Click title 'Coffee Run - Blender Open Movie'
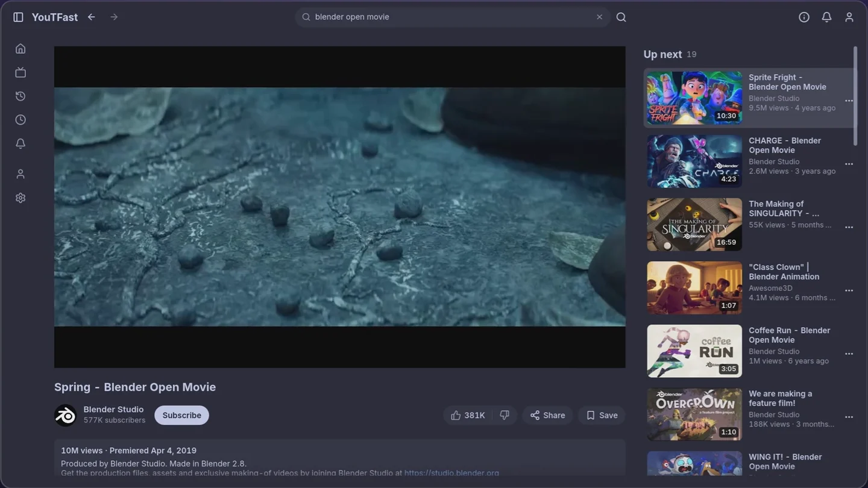868x488 pixels. point(789,335)
